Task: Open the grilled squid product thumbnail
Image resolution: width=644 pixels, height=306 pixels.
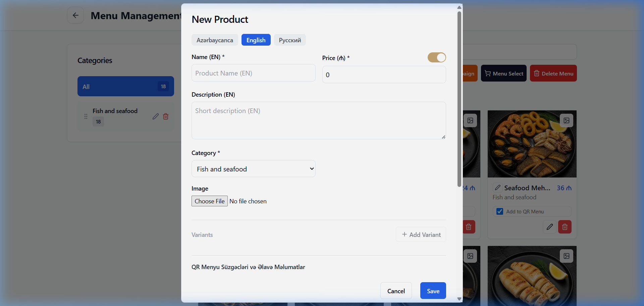Action: pos(532,276)
